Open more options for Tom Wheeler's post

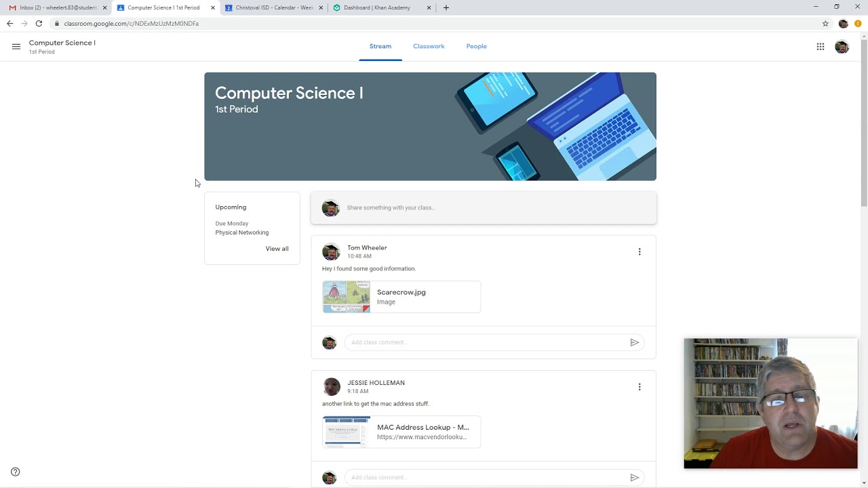click(x=639, y=252)
